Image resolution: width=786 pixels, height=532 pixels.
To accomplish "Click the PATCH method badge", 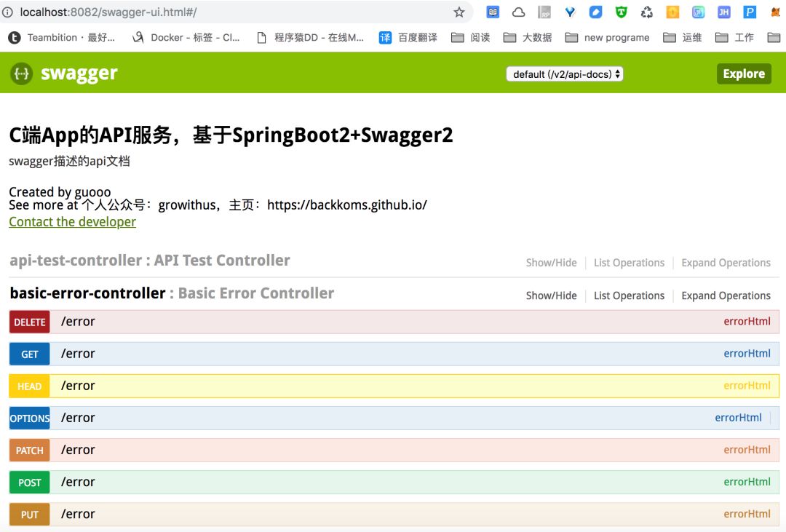I will click(x=30, y=450).
